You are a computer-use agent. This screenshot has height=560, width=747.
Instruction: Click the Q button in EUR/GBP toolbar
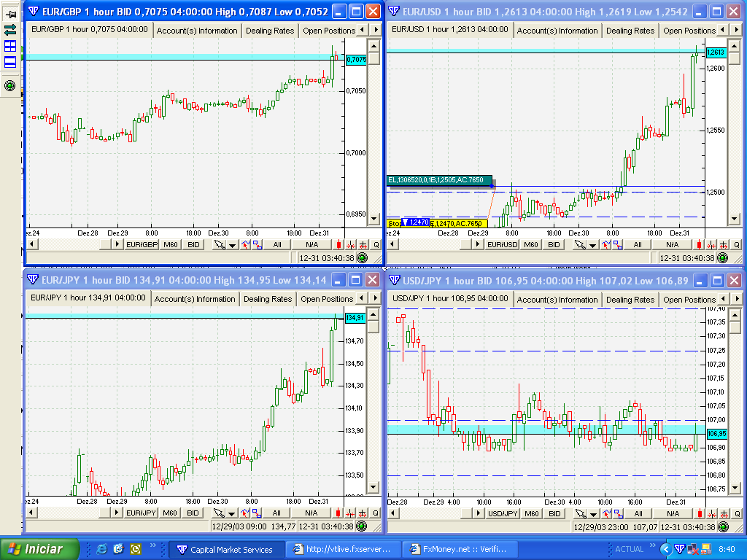pyautogui.click(x=376, y=245)
